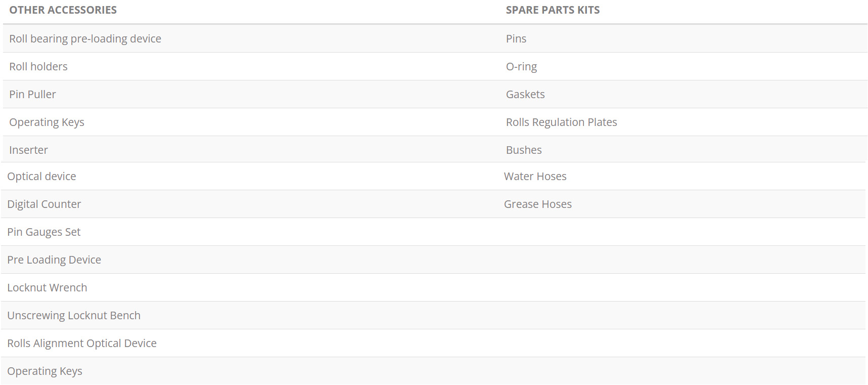Select Pin Puller in the accessories list
The width and height of the screenshot is (868, 385).
click(32, 95)
